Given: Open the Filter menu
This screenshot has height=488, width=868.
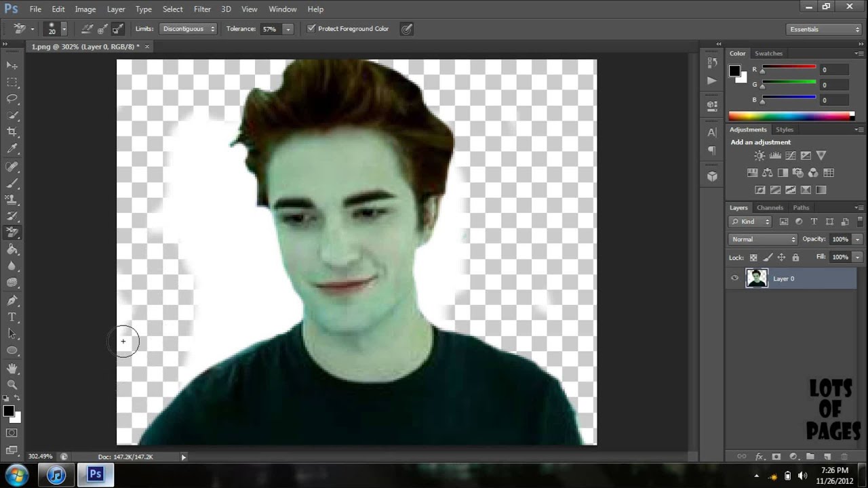Looking at the screenshot, I should click(x=202, y=9).
